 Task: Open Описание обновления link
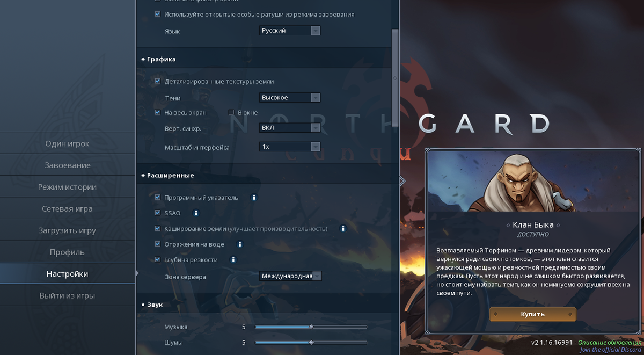(x=610, y=342)
